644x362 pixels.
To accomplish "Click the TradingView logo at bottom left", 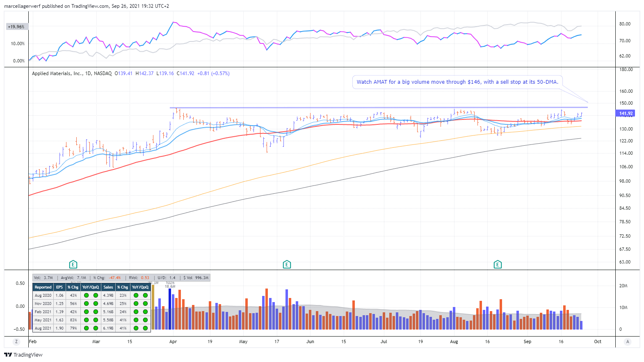I will coord(23,355).
